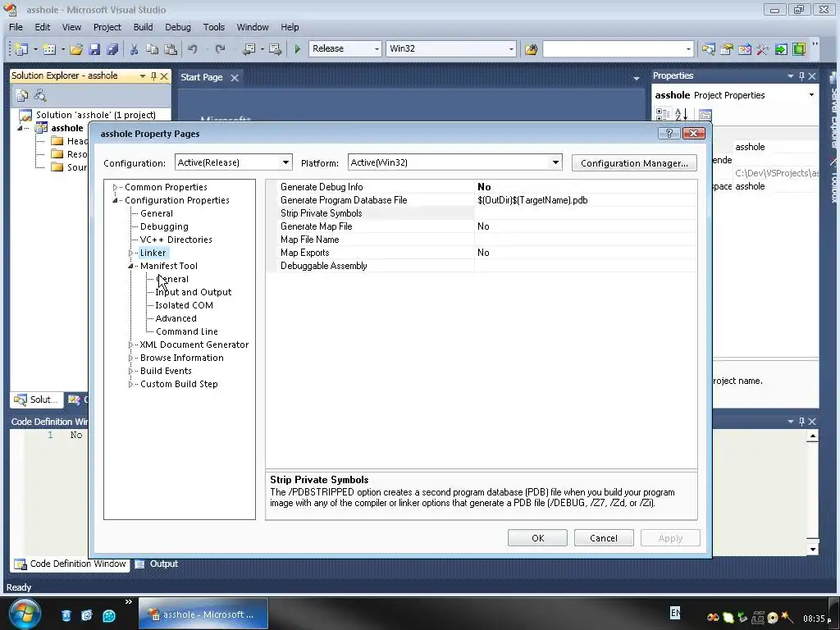Click the Undo arrow icon

point(192,48)
